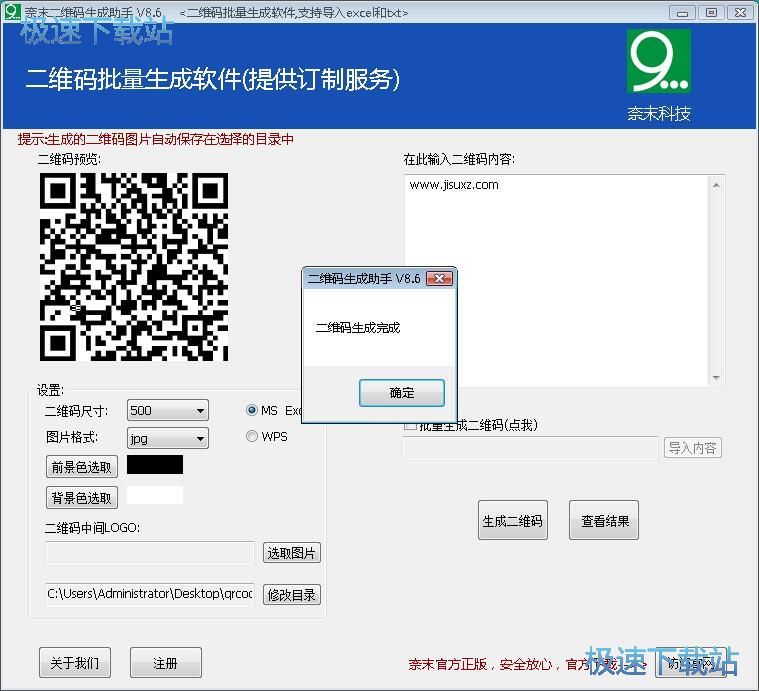Click the 二维码生成完成 message text

pos(358,328)
